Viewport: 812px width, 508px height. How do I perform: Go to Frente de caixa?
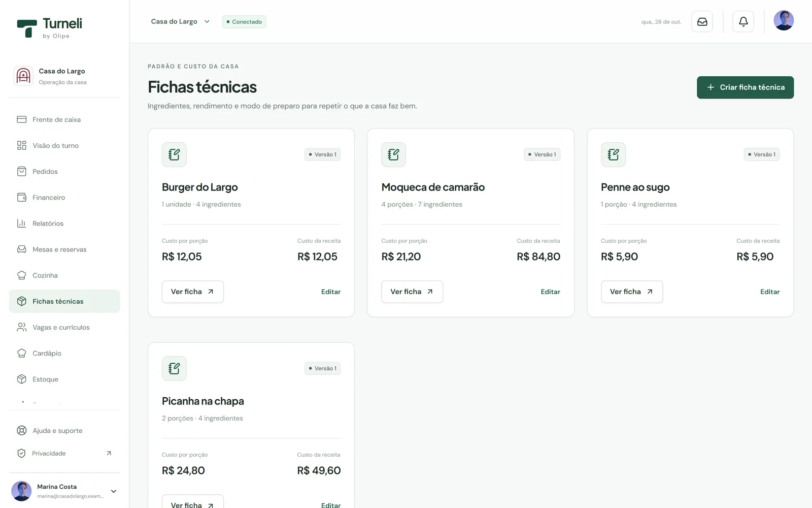click(64, 119)
